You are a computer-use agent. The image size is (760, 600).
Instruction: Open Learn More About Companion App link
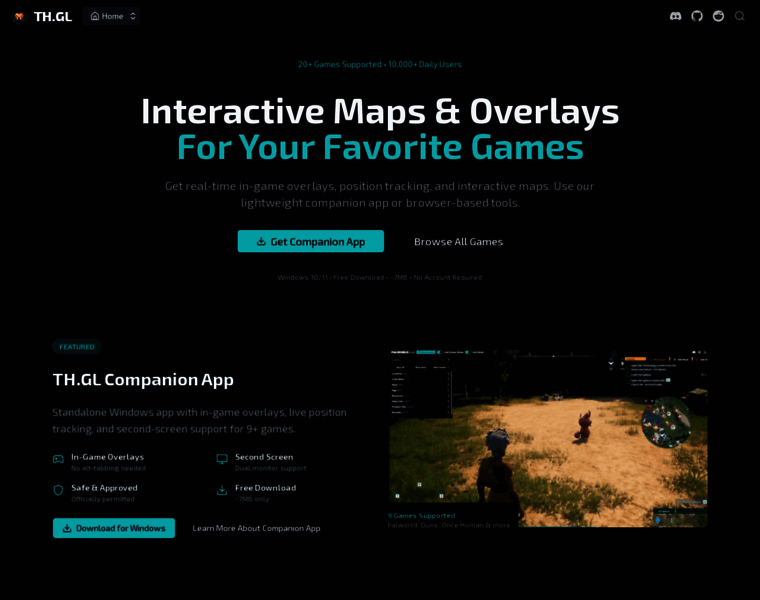256,528
